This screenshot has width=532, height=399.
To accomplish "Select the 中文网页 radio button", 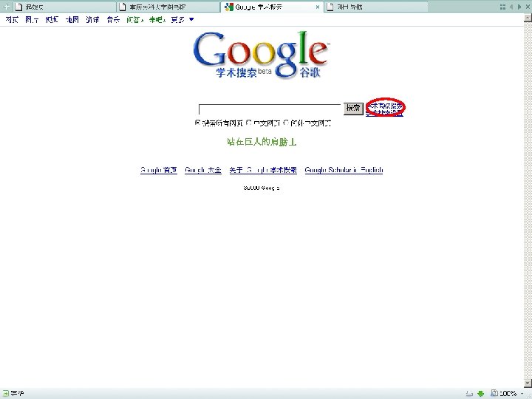I will [249, 123].
